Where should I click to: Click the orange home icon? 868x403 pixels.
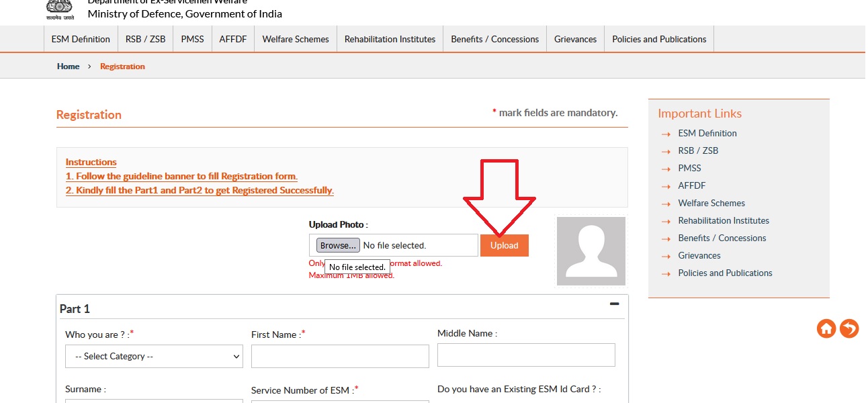826,328
